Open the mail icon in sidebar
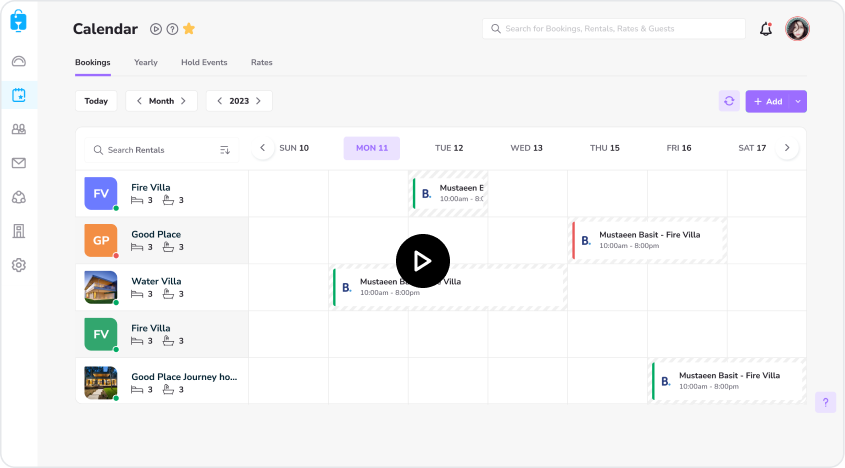This screenshot has width=845, height=468. click(18, 163)
